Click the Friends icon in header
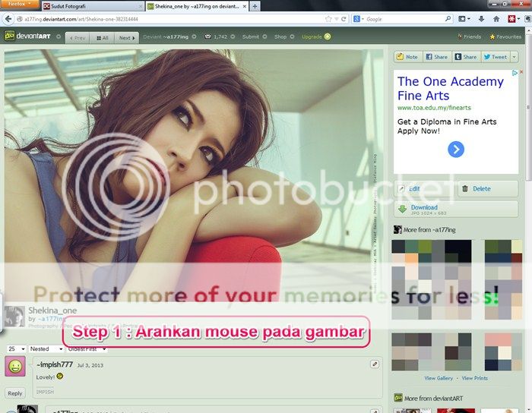Screen dimensions: 532x413 tap(470, 36)
